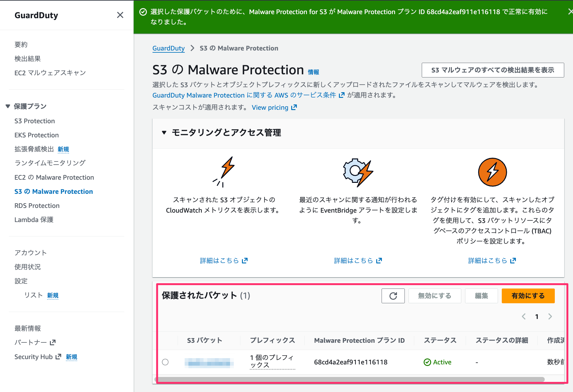Click the refresh icon for protected buckets
Viewport: 573px width, 392px height.
393,296
